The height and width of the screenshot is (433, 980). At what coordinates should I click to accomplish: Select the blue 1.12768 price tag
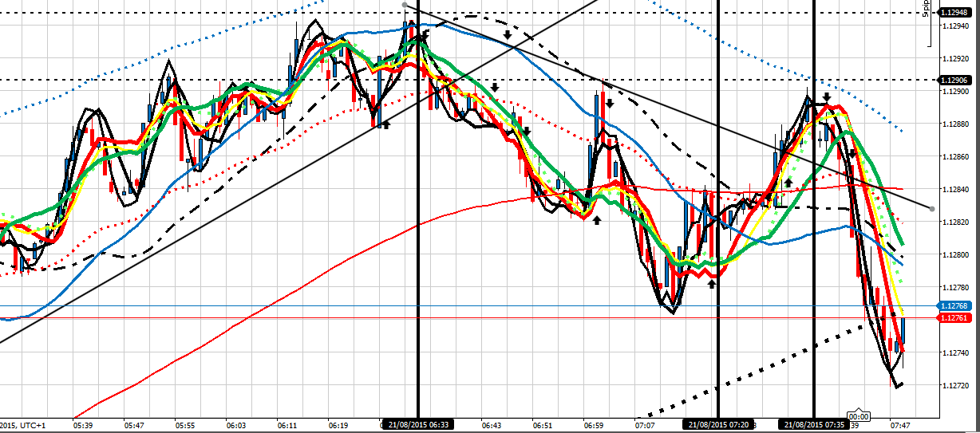(x=955, y=306)
